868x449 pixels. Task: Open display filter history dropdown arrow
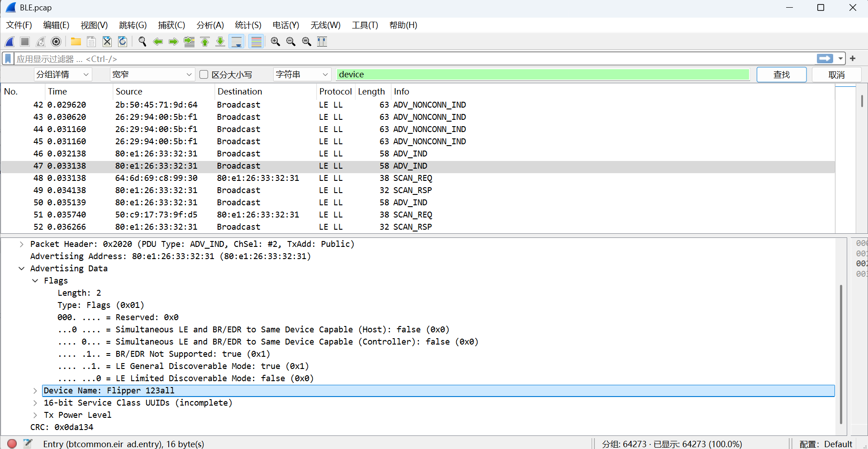point(840,59)
